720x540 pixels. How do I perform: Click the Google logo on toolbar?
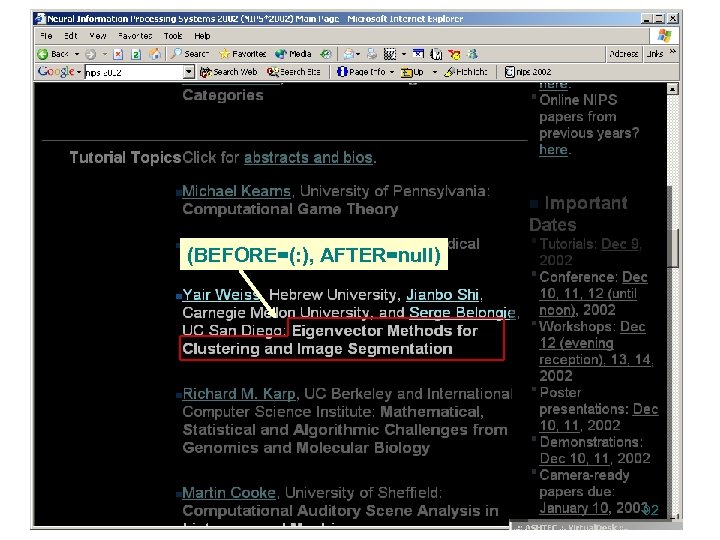56,72
